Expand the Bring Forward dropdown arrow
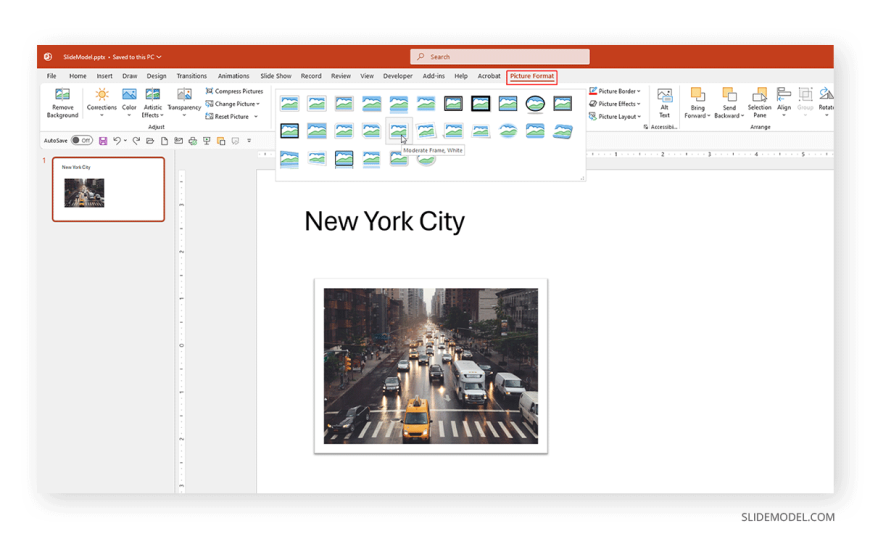The height and width of the screenshot is (539, 870). [x=709, y=116]
